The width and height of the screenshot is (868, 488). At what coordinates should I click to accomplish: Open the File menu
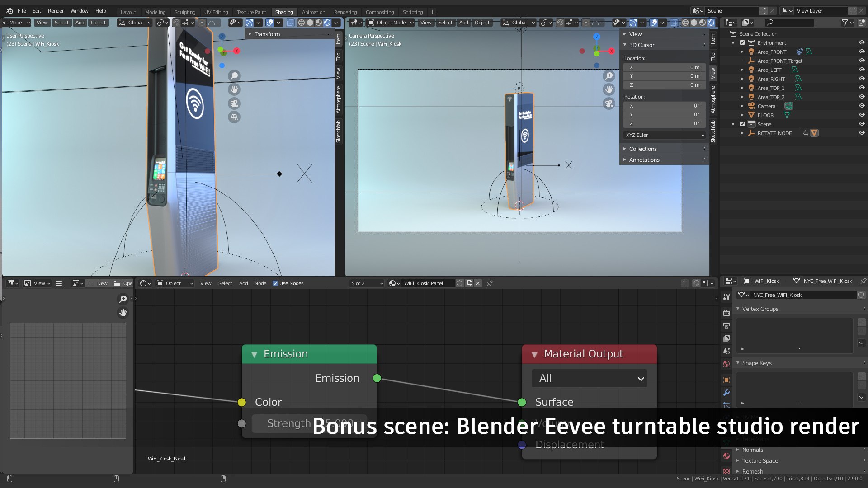[22, 11]
